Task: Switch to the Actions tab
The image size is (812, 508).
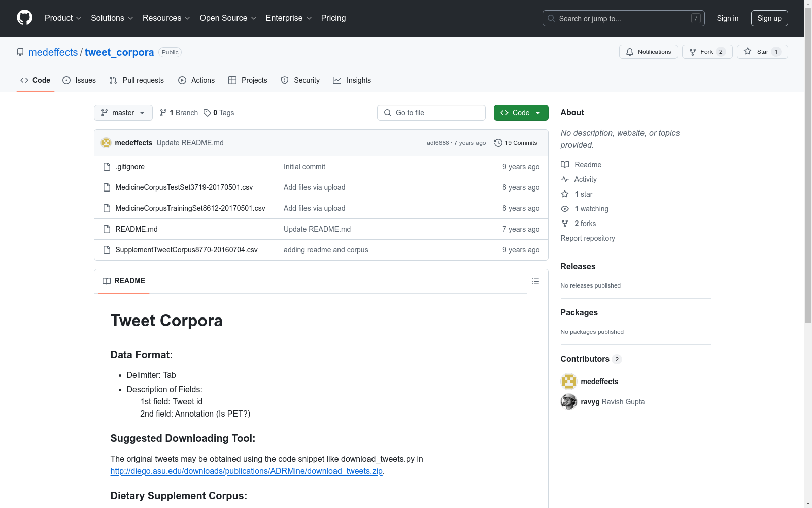Action: (x=196, y=80)
